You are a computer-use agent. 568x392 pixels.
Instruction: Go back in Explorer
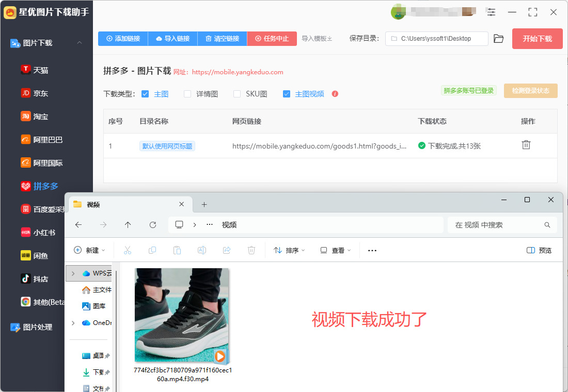(x=78, y=225)
